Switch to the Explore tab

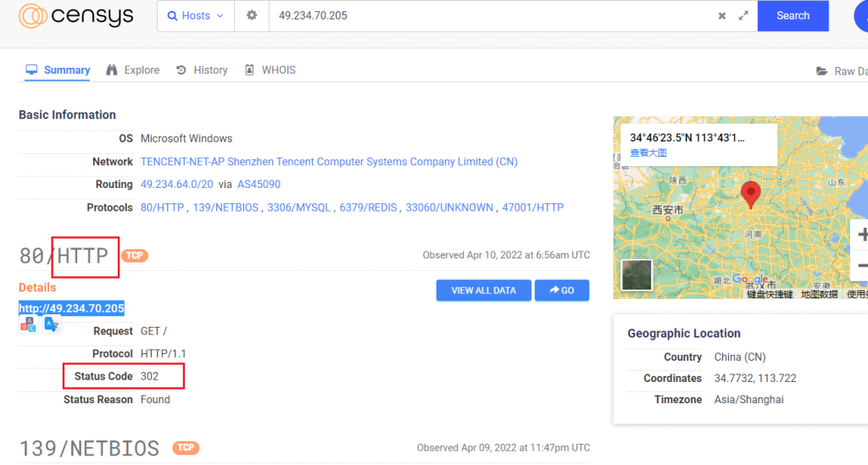[x=133, y=70]
